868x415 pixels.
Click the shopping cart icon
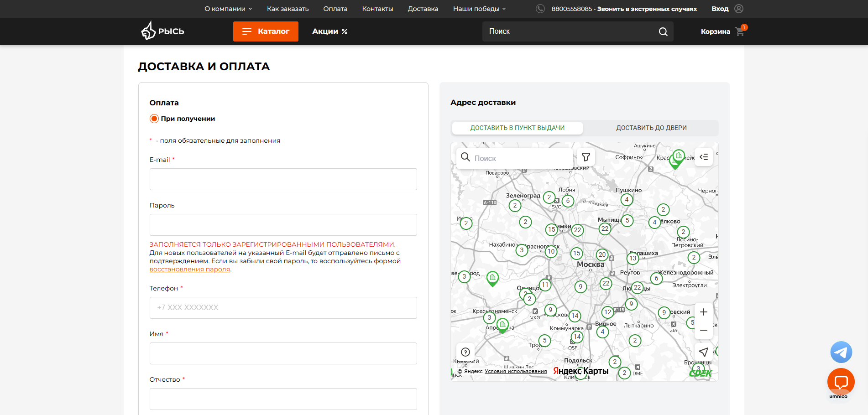pyautogui.click(x=740, y=31)
